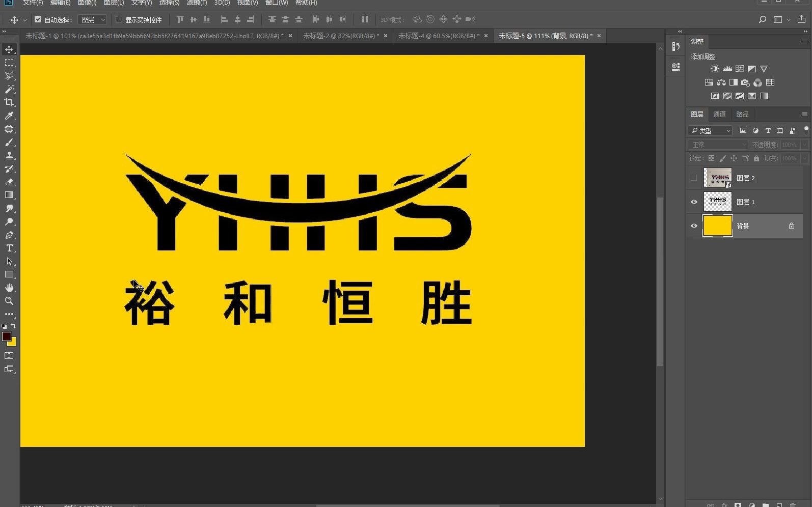
Task: Swap foreground and background colors
Action: (14, 326)
